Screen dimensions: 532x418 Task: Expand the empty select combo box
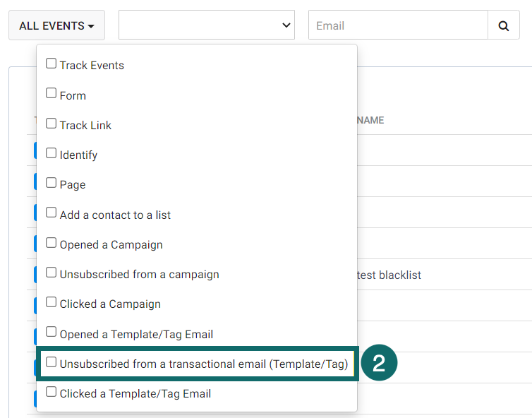pyautogui.click(x=206, y=25)
